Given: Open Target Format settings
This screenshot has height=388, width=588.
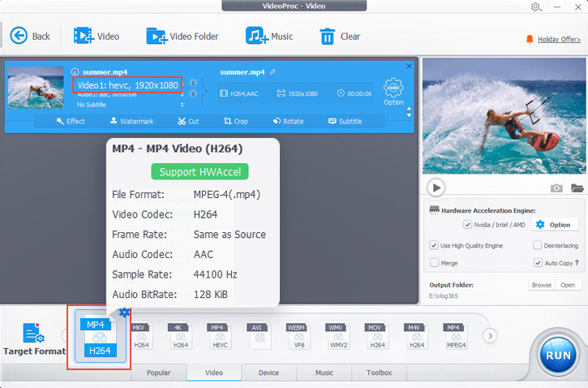Looking at the screenshot, I should 34,338.
